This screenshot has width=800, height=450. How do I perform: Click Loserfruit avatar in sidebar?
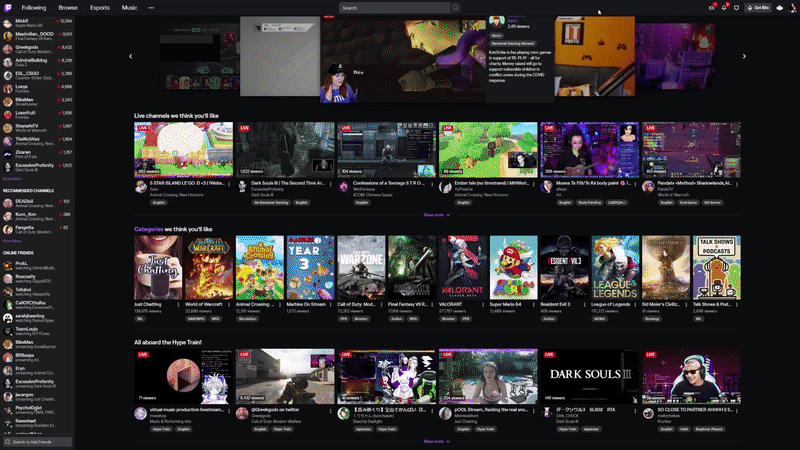pyautogui.click(x=8, y=115)
